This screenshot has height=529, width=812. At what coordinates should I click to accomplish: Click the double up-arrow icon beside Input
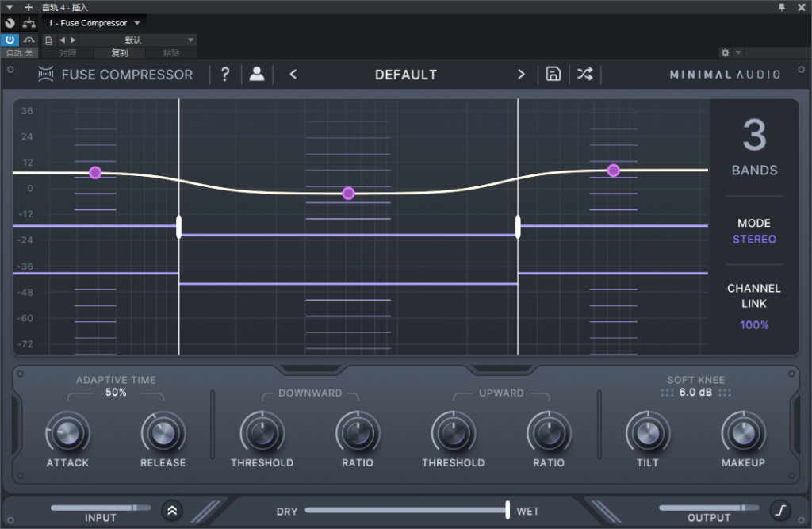click(x=172, y=511)
